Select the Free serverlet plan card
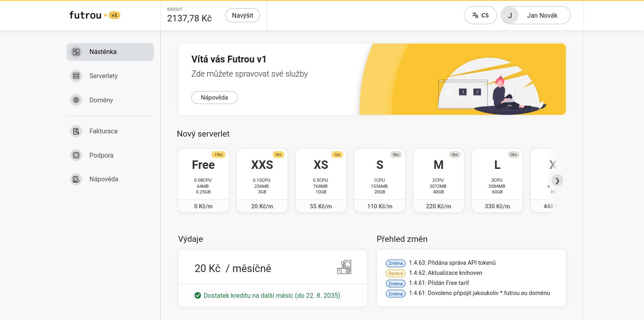Screen dimensions: 644x320 pyautogui.click(x=203, y=181)
